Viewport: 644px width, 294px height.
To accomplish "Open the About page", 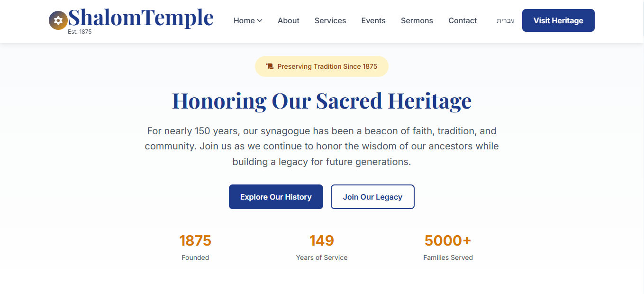I will point(288,20).
